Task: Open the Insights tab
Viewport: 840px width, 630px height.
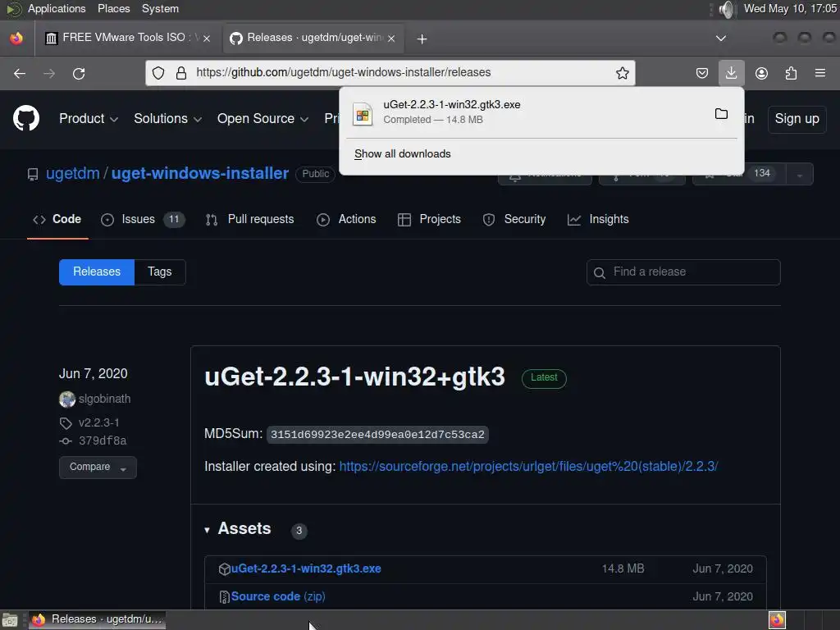Action: click(598, 219)
